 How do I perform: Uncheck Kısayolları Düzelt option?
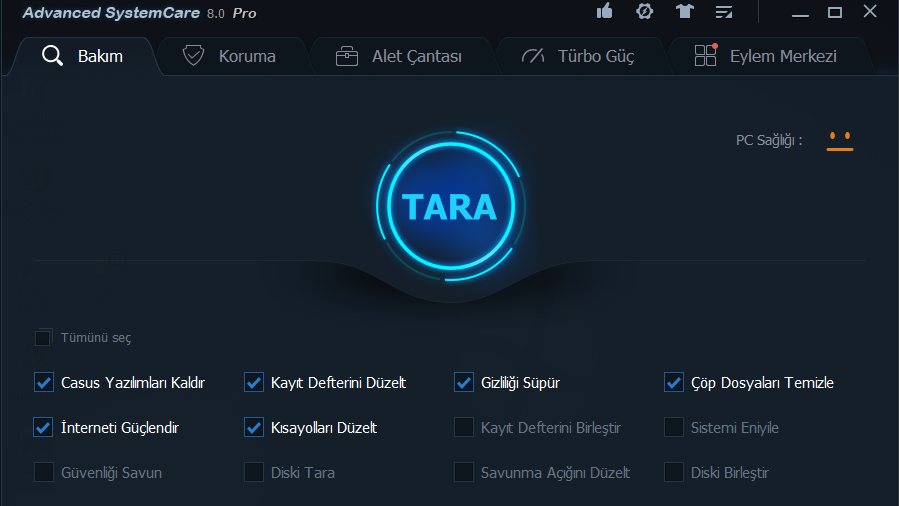(x=253, y=427)
